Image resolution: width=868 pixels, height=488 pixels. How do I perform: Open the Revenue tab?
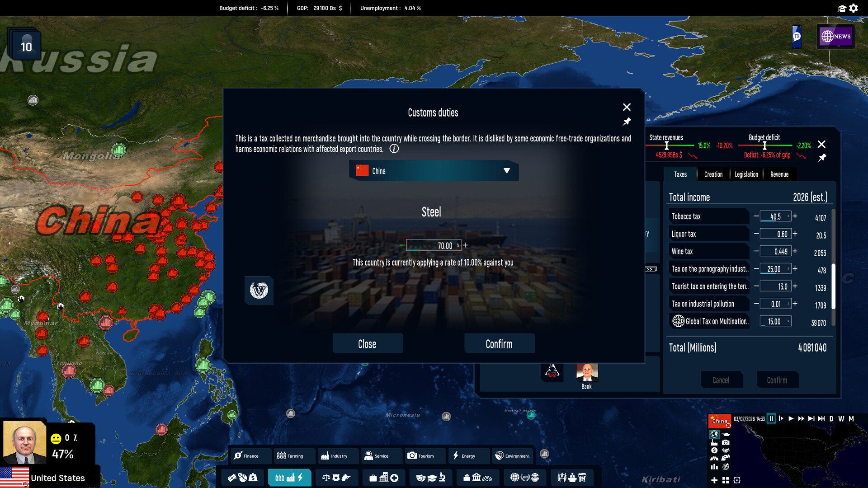pyautogui.click(x=779, y=174)
